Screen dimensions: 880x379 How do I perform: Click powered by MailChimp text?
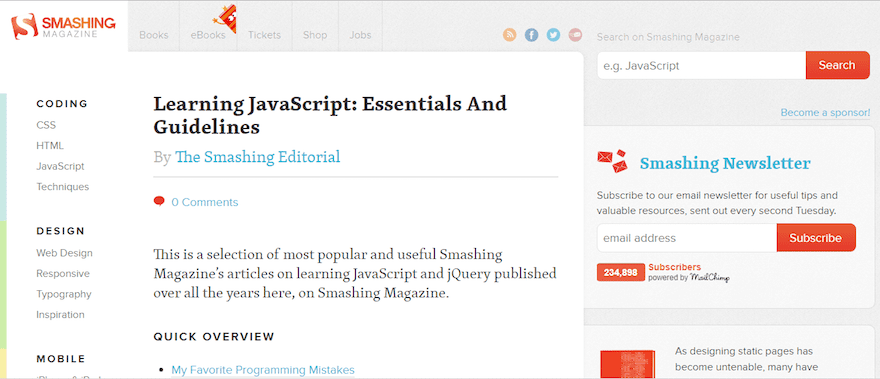click(689, 277)
